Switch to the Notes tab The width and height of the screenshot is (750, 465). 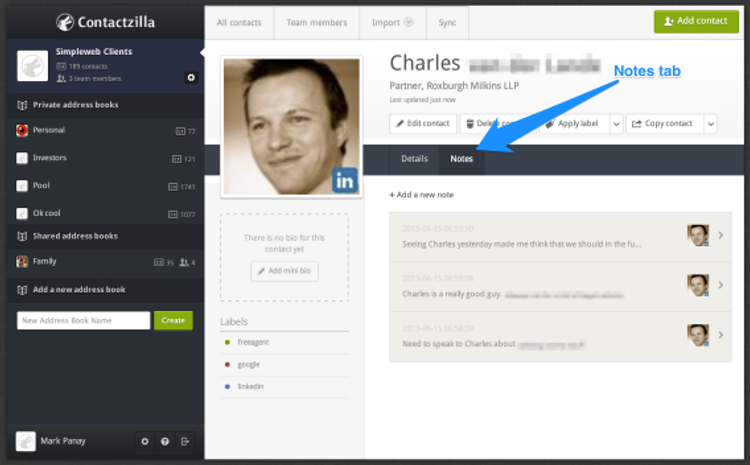[462, 159]
